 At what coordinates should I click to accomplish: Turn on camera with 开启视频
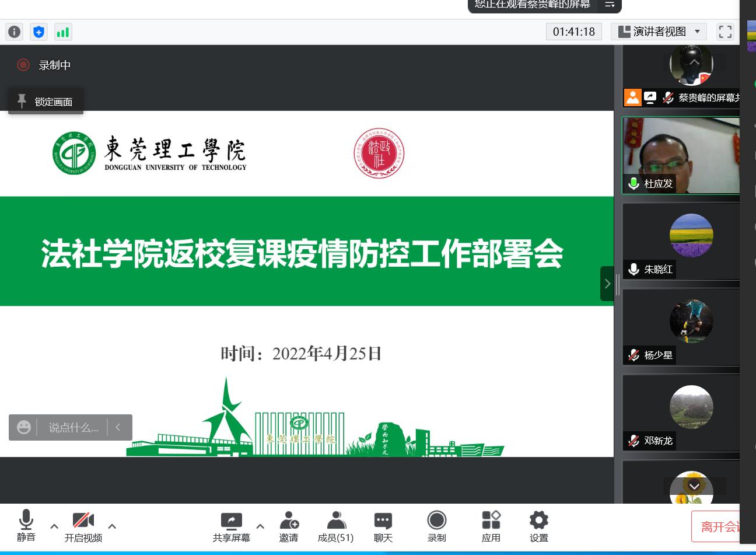[83, 526]
